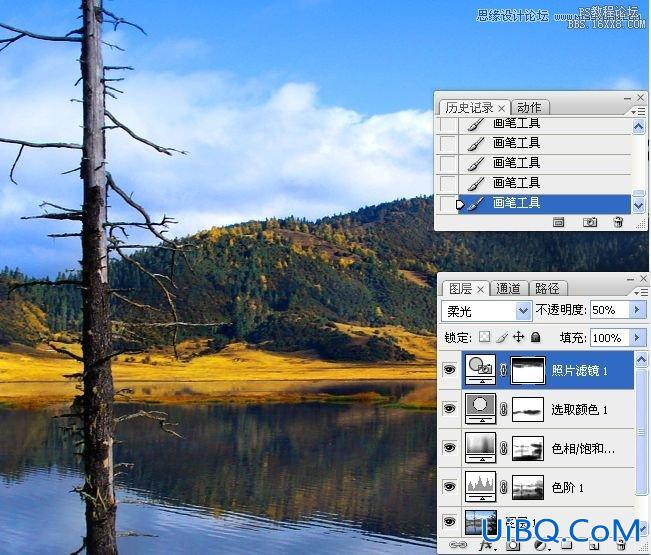This screenshot has width=651, height=555.
Task: Click History panel scroll up arrow
Action: coord(639,126)
